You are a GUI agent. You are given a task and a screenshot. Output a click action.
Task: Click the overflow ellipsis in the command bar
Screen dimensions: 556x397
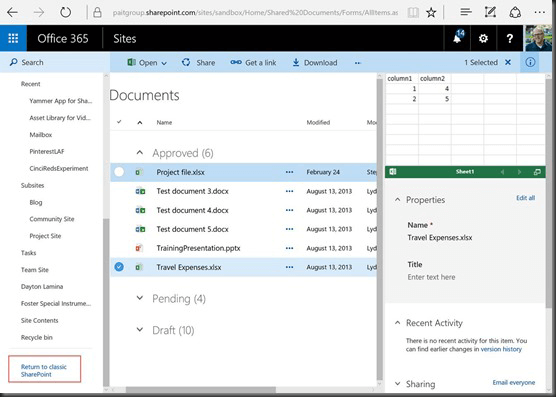357,63
